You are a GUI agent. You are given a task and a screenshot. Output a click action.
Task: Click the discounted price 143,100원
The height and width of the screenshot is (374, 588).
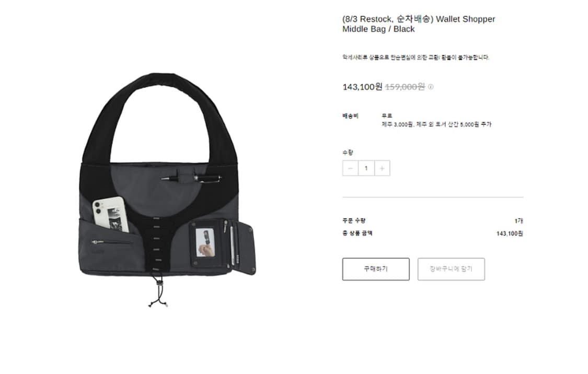[x=362, y=87]
